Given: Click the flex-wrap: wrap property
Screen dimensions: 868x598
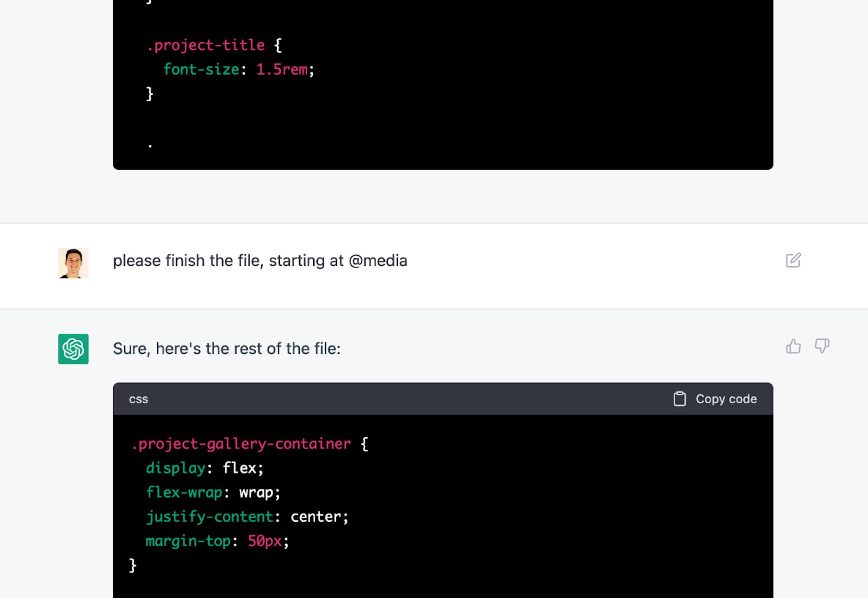Looking at the screenshot, I should [212, 492].
